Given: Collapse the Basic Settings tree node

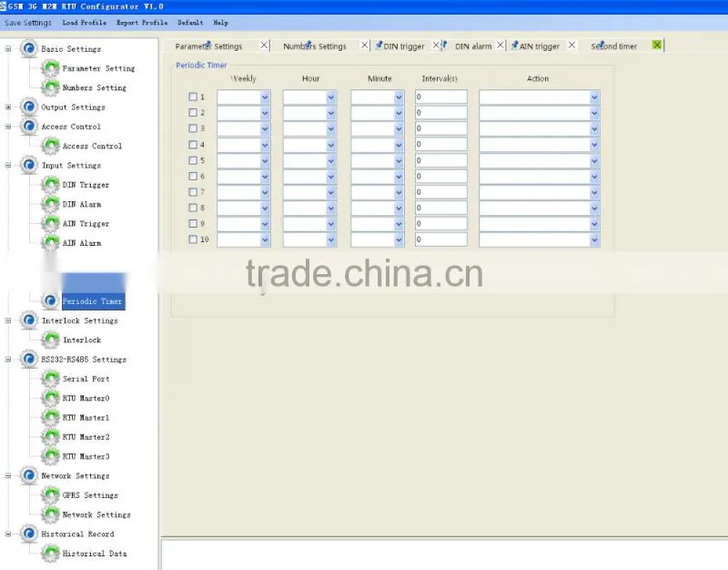Looking at the screenshot, I should (x=8, y=49).
